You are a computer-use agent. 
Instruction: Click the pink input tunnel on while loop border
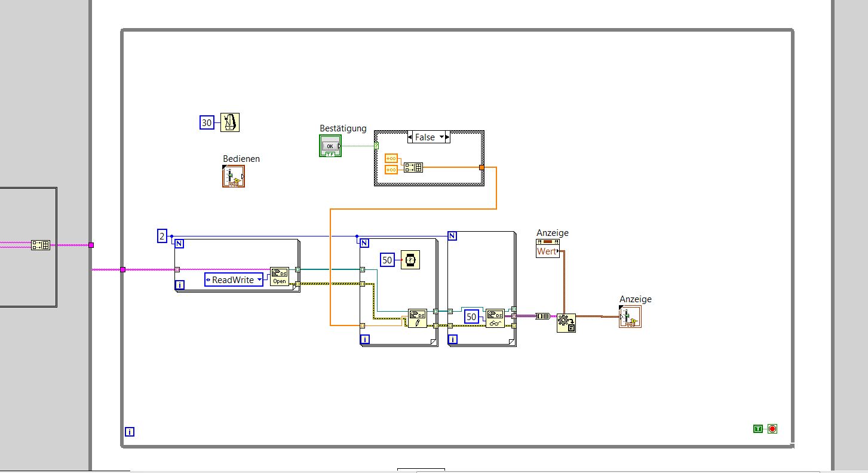click(x=122, y=269)
